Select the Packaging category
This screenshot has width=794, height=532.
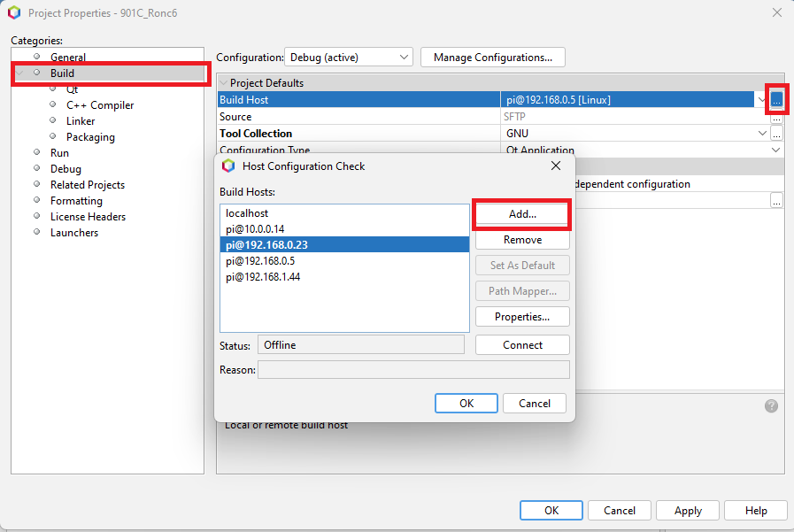pyautogui.click(x=90, y=137)
